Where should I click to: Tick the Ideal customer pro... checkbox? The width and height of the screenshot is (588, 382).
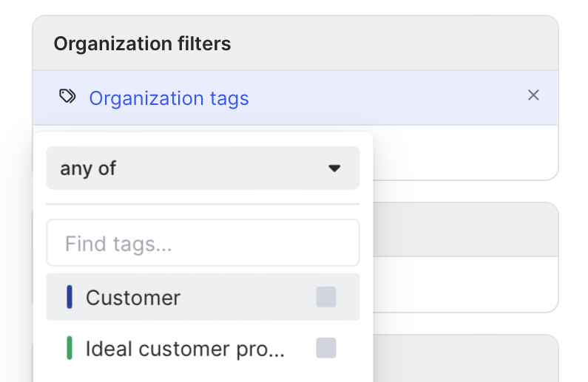tap(325, 347)
